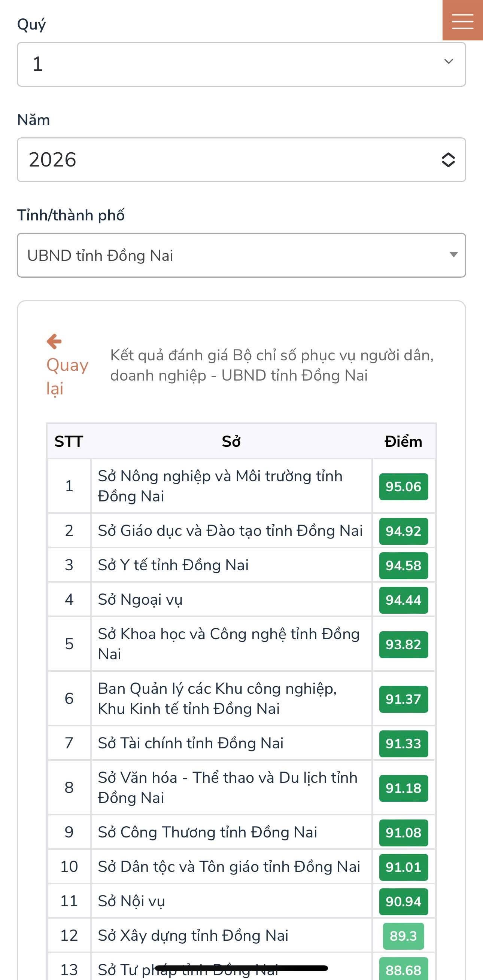
Task: Click the 91.37 score badge
Action: [403, 699]
